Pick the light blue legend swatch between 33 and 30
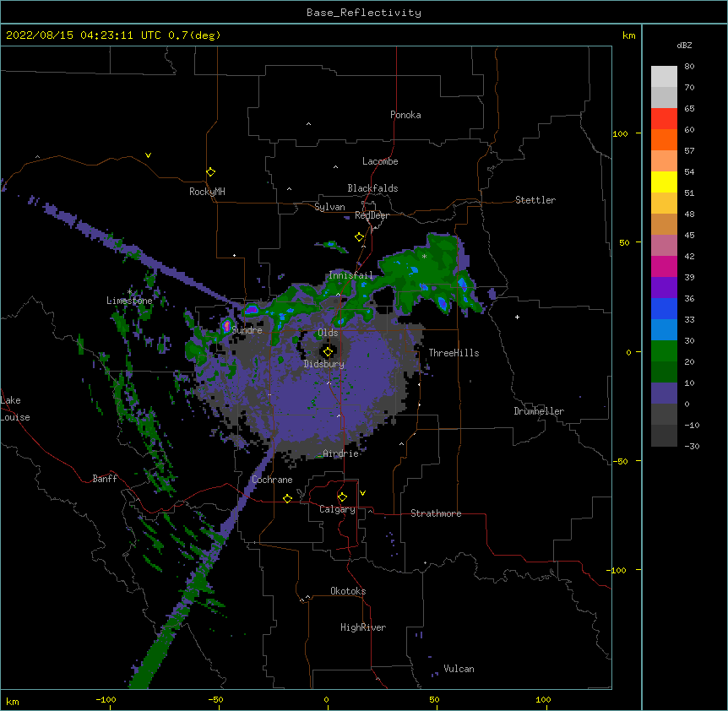 [x=664, y=329]
